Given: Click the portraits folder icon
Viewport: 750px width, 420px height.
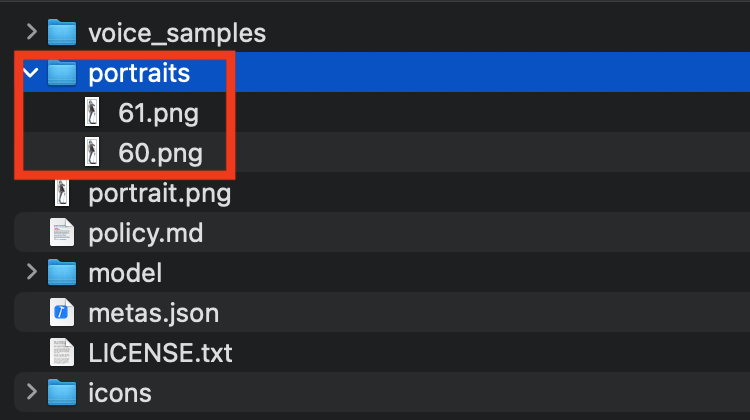Looking at the screenshot, I should pyautogui.click(x=62, y=73).
